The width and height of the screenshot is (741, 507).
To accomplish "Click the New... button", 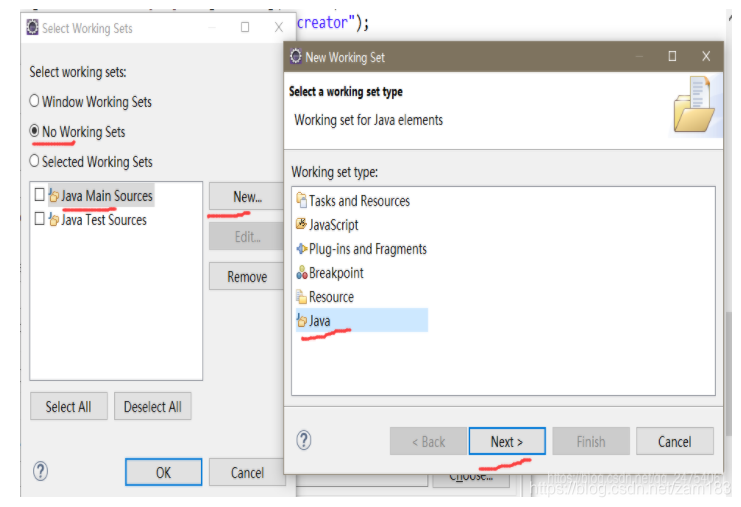I will pyautogui.click(x=247, y=197).
